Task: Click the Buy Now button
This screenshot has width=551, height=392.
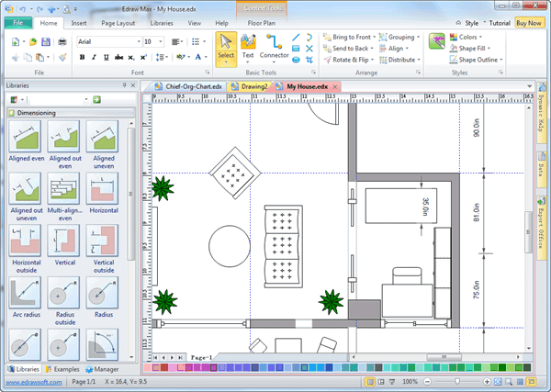Action: coord(528,21)
